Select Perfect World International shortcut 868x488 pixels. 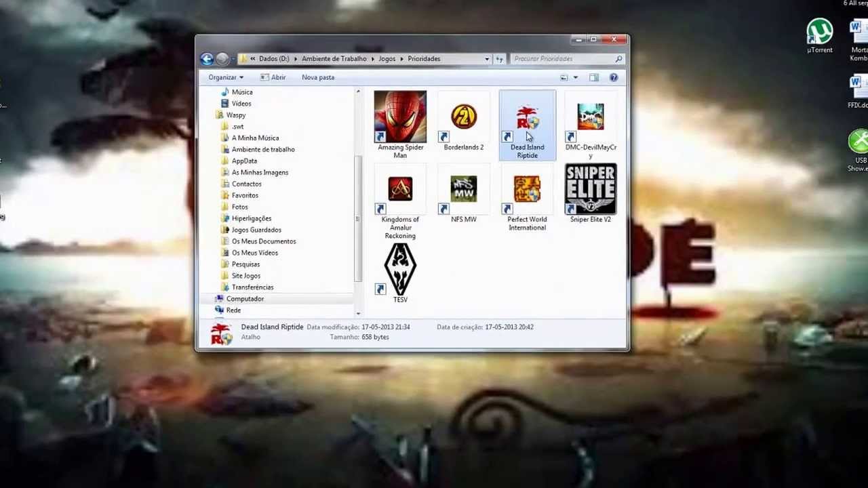[527, 197]
